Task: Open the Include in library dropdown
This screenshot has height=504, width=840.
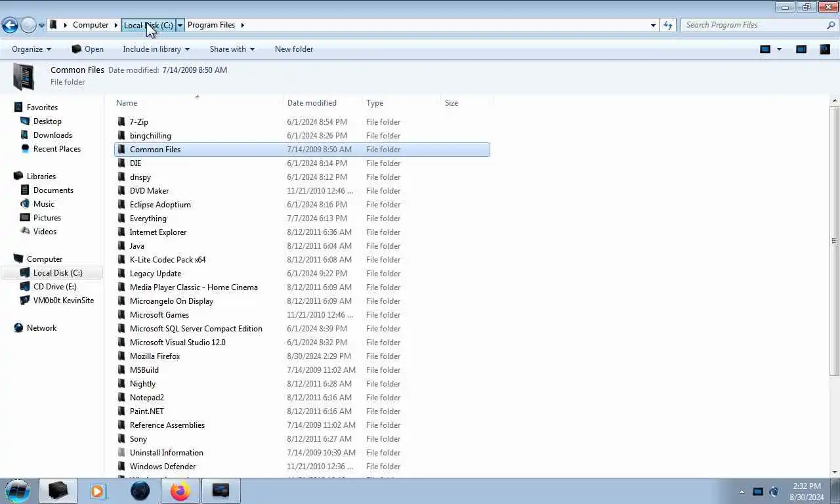Action: (156, 49)
